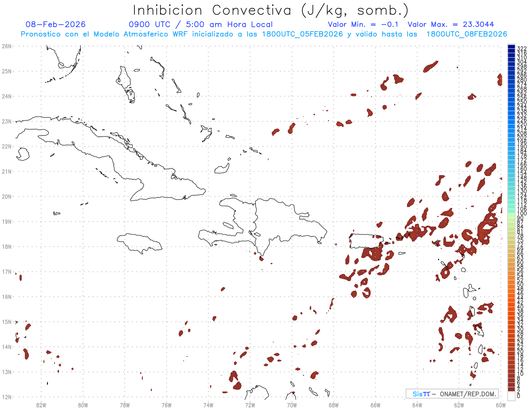
Task: Click the 15N latitude axis label
Action: (x=7, y=321)
